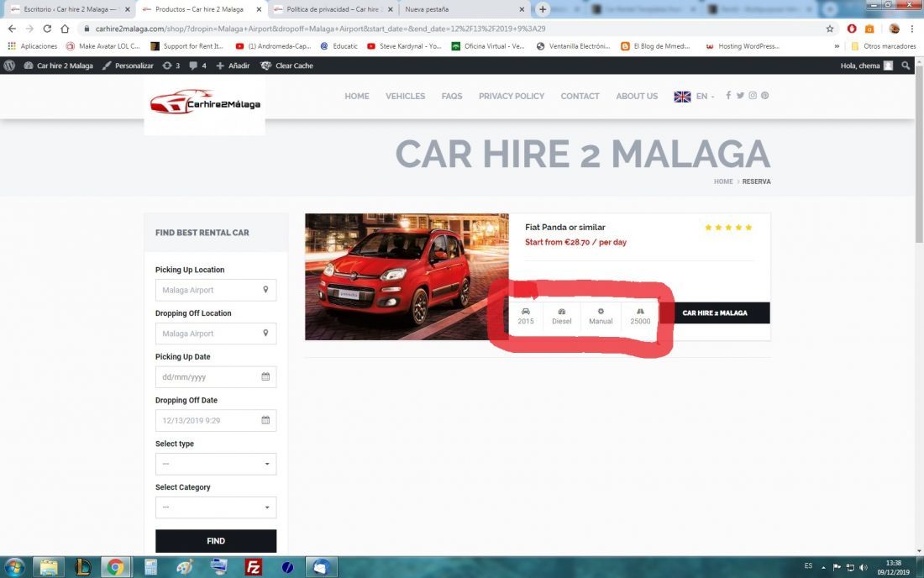The width and height of the screenshot is (924, 578).
Task: Show more bookmarks with the double chevron
Action: [x=837, y=46]
